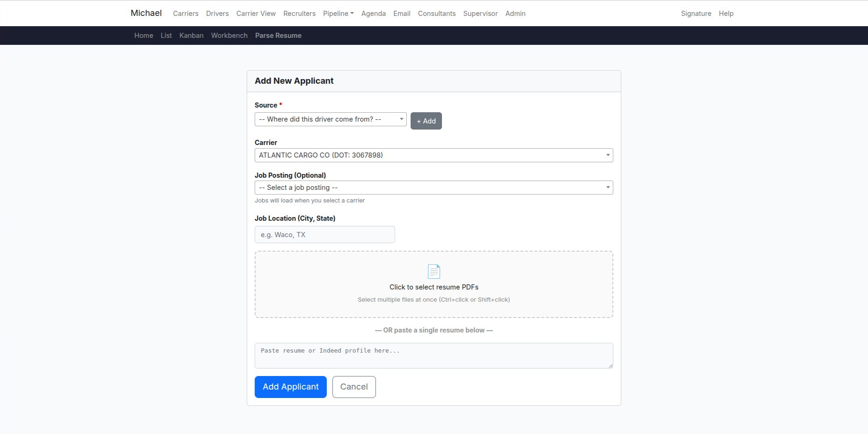The height and width of the screenshot is (434, 868).
Task: Go to Carriers in the top nav
Action: [x=185, y=14]
